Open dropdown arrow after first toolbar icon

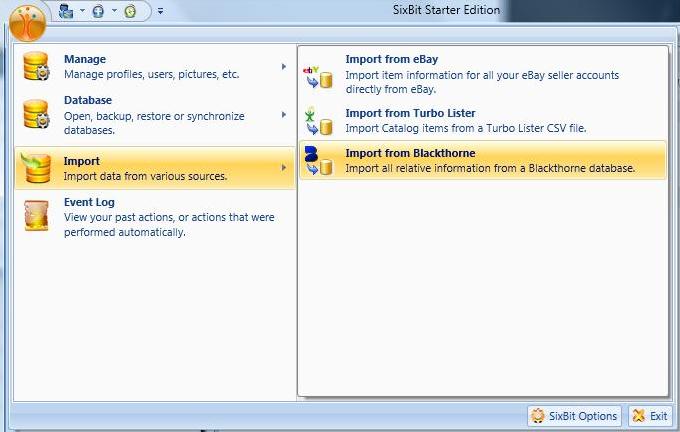tap(82, 10)
